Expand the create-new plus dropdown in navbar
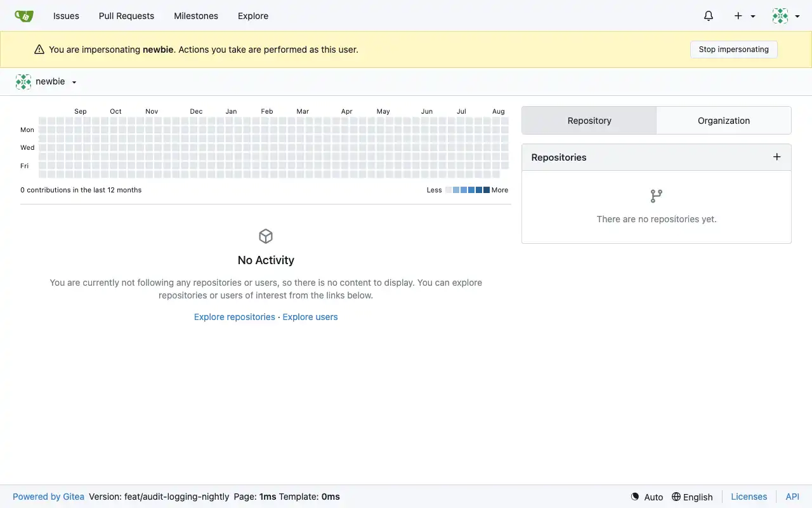 (745, 16)
